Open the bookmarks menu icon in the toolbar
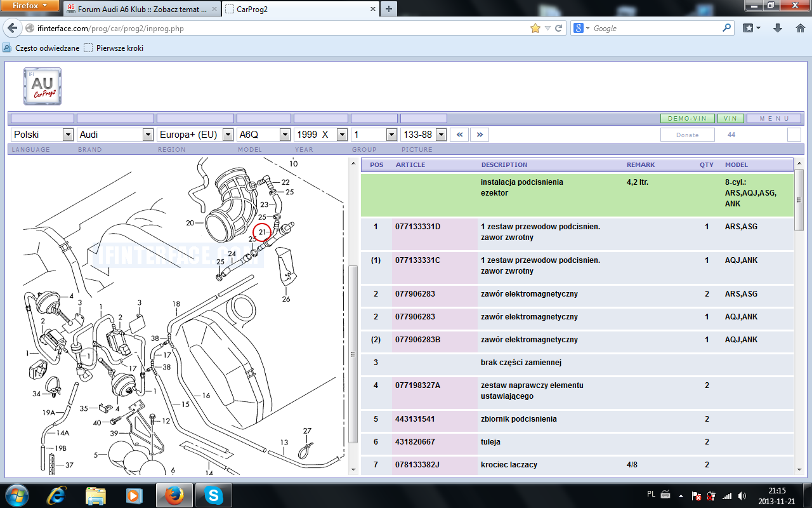This screenshot has width=812, height=508. point(752,29)
